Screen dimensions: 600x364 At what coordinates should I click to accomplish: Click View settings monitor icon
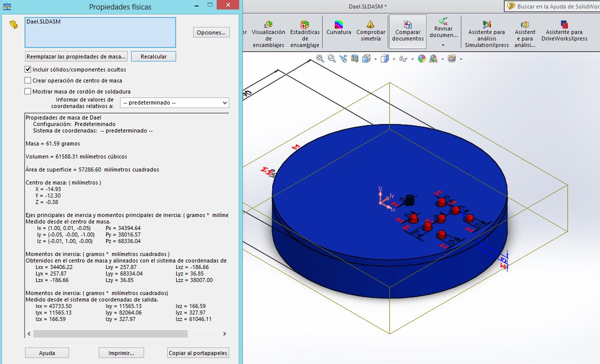click(452, 58)
